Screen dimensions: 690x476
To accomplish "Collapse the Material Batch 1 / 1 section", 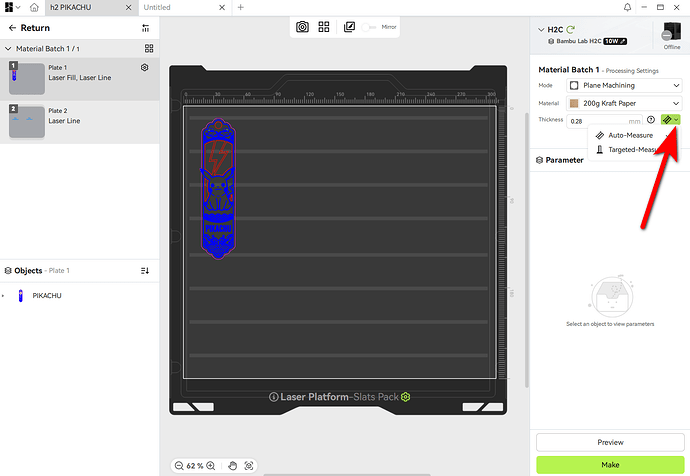I will [x=8, y=48].
